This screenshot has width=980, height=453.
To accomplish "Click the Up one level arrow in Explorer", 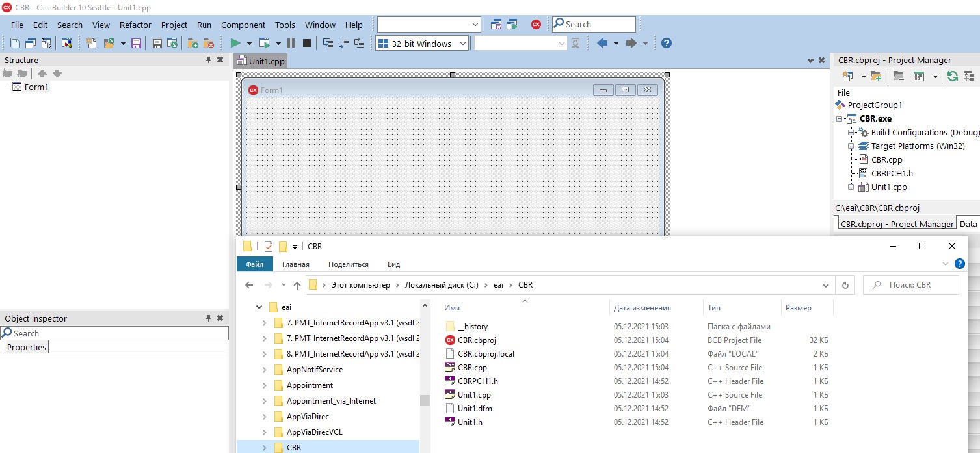I will click(297, 285).
